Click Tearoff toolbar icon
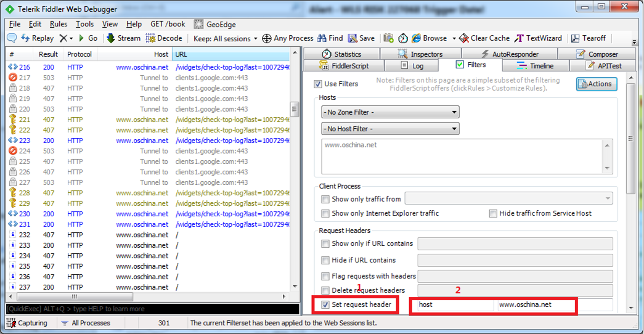Viewport: 644px width, 334px height. point(576,38)
